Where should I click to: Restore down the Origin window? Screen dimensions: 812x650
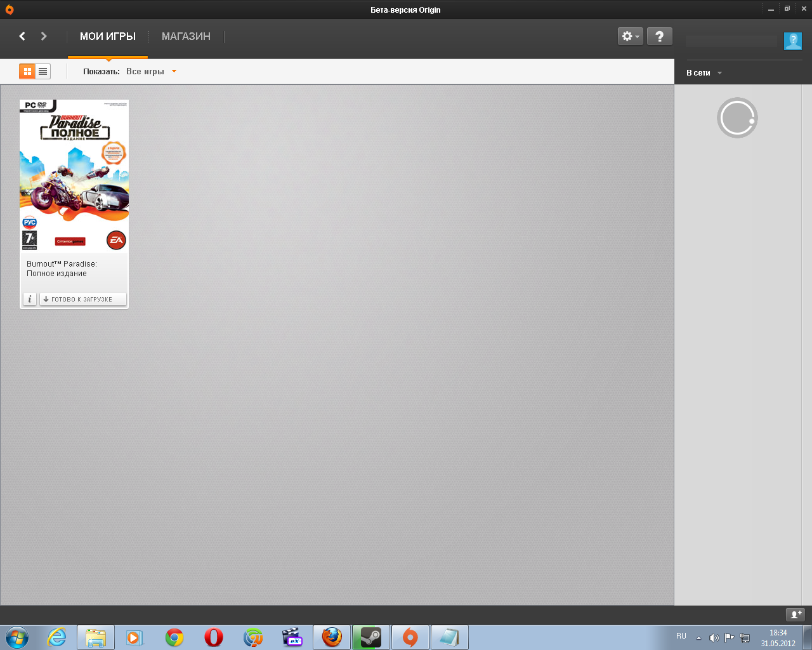(x=787, y=9)
